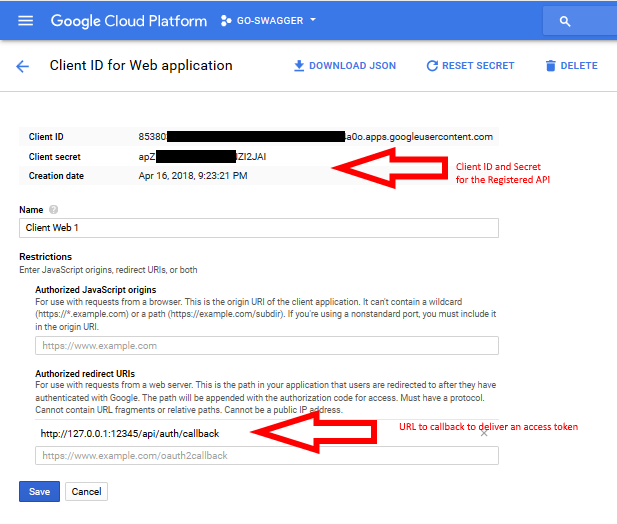Open the GO-SWAGGER project selector
Viewport: 617px width, 524px height.
(269, 20)
